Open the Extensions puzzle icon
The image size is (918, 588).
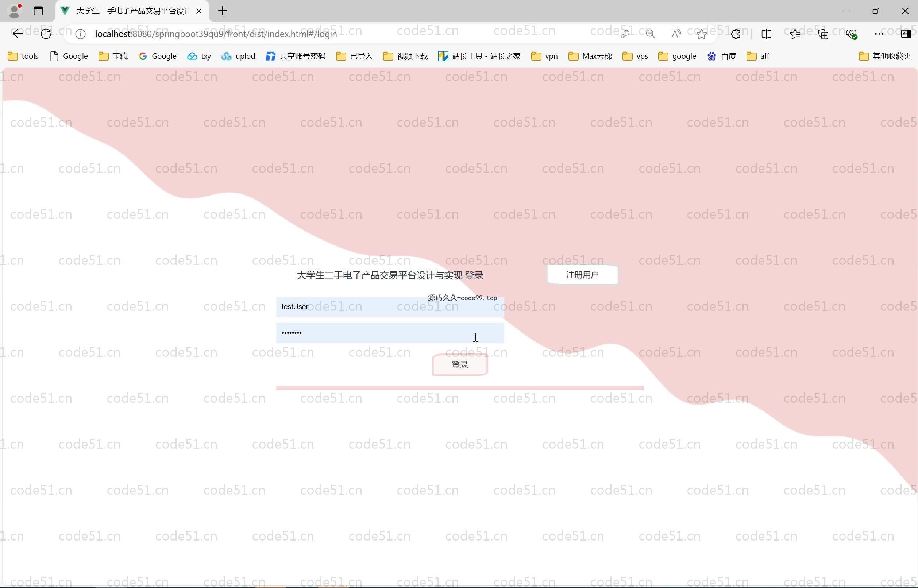[x=736, y=34]
